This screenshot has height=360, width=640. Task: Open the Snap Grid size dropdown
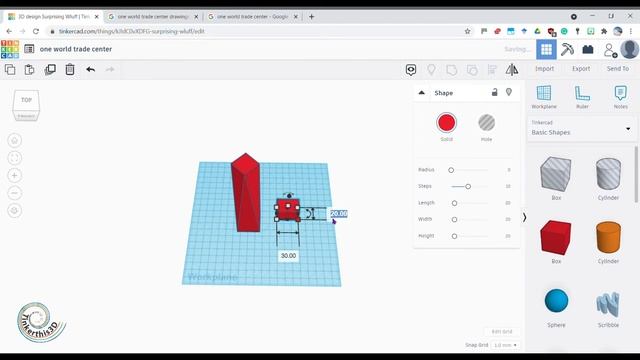(x=505, y=345)
